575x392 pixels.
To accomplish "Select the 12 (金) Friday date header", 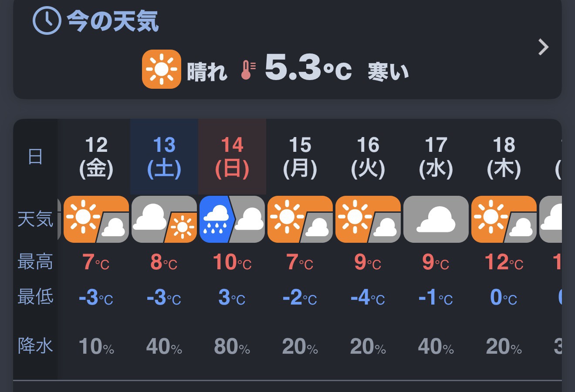I will tap(96, 157).
